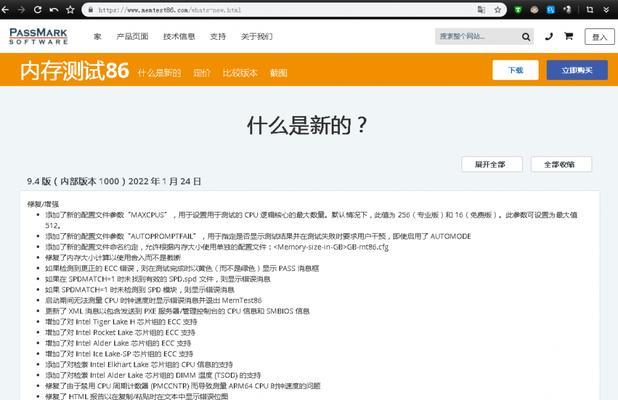Image resolution: width=618 pixels, height=400 pixels.
Task: Select the 定价 tab in banner
Action: tap(202, 73)
